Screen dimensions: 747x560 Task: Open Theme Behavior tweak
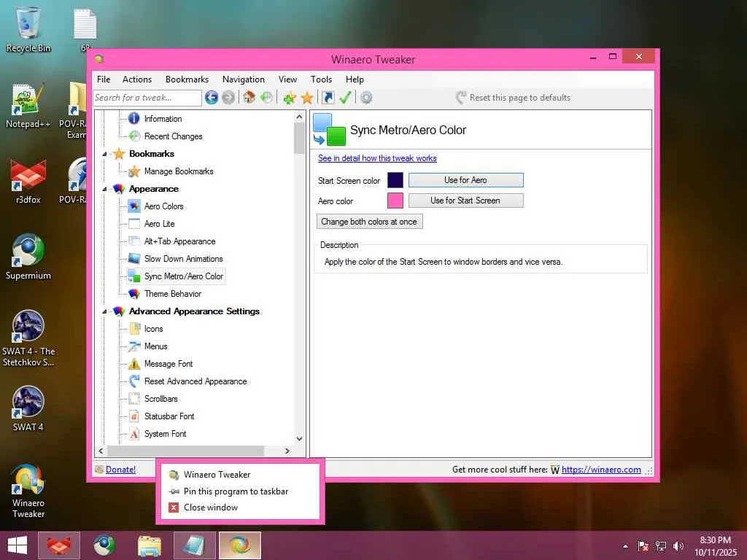172,294
